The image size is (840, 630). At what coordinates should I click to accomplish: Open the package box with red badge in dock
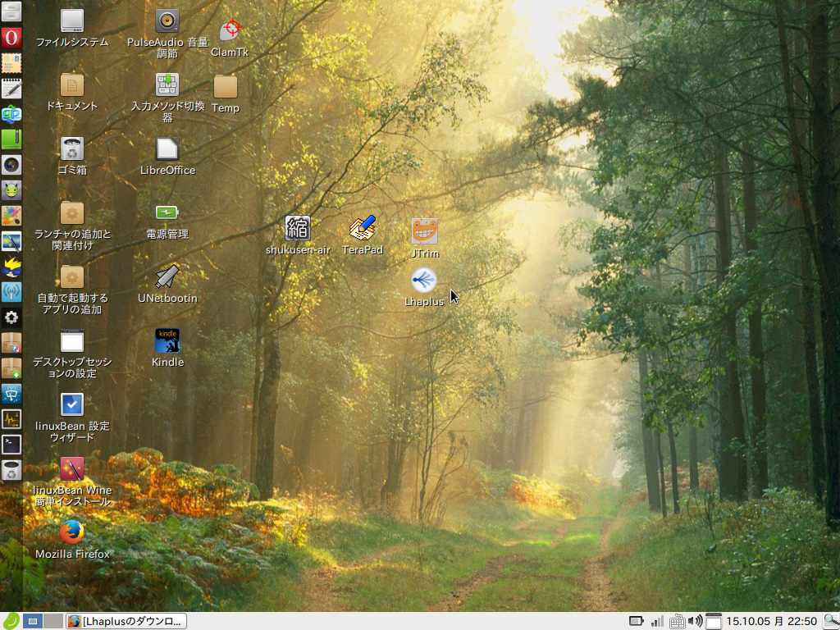(x=11, y=343)
